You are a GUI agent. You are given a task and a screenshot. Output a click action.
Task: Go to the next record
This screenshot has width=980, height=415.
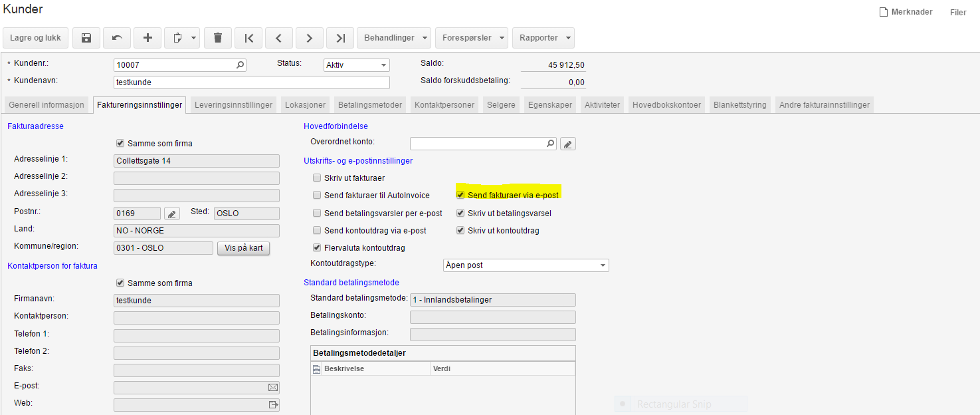tap(310, 38)
